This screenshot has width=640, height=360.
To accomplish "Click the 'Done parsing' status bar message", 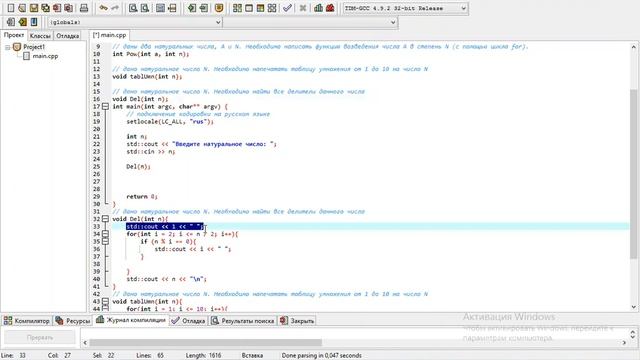I will [322, 356].
